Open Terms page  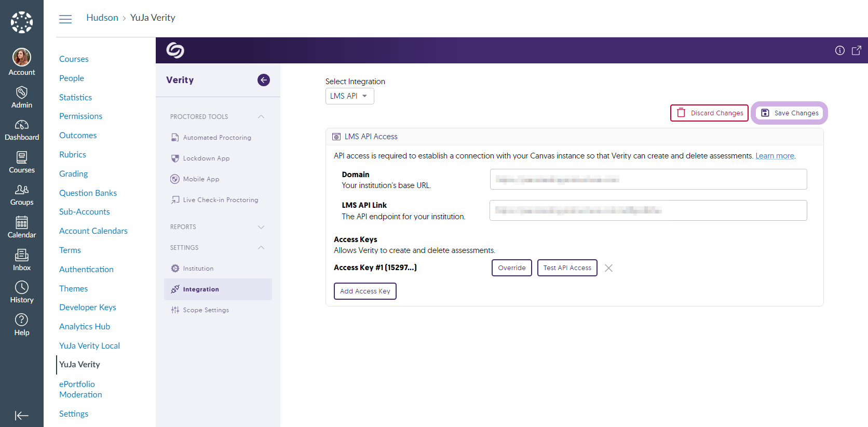coord(70,250)
